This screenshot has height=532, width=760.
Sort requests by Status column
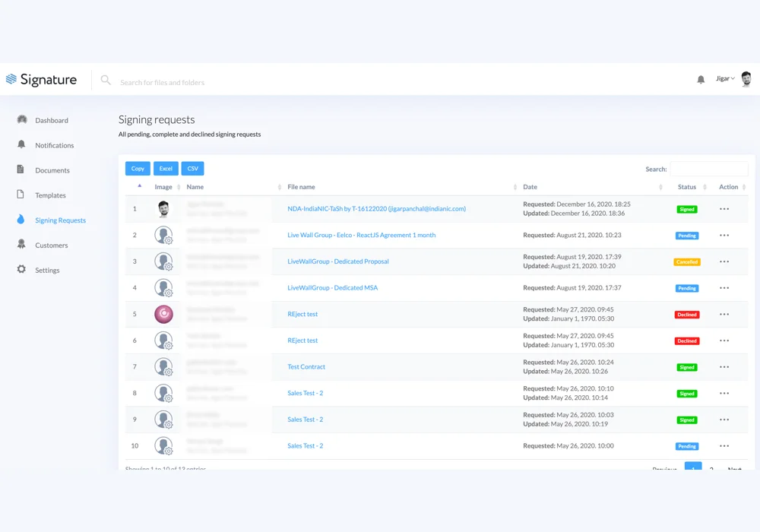tap(686, 186)
